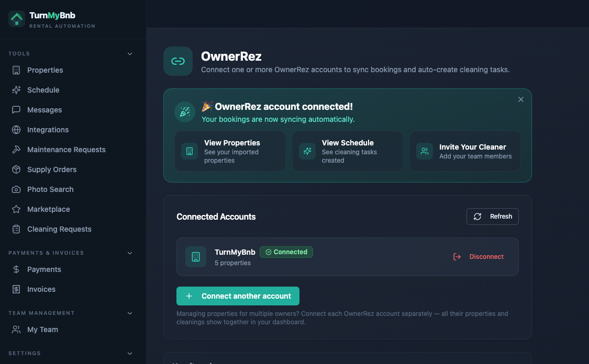
Task: Click the plus icon on Connect another account
Action: click(x=189, y=296)
